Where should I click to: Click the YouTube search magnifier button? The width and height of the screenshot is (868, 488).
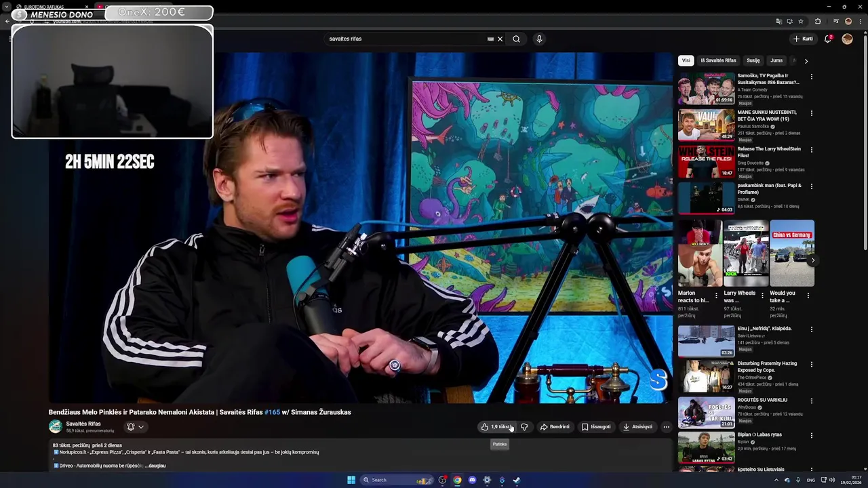516,39
